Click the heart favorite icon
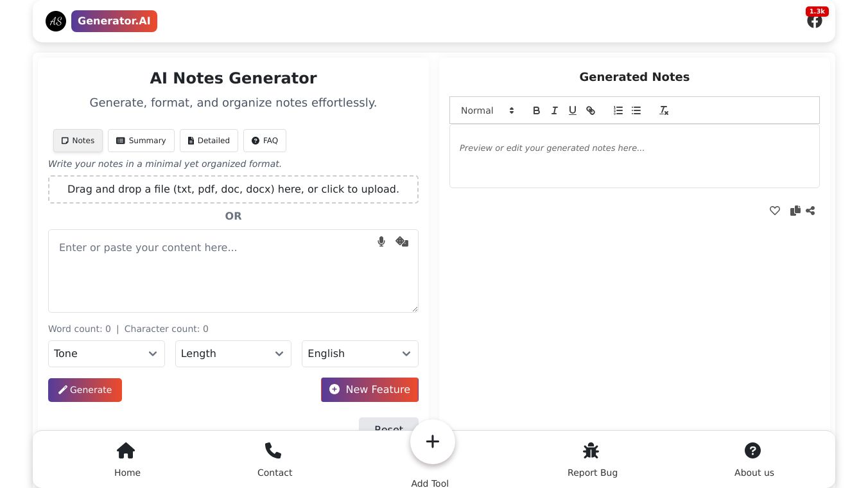This screenshot has width=868, height=488. tap(775, 211)
